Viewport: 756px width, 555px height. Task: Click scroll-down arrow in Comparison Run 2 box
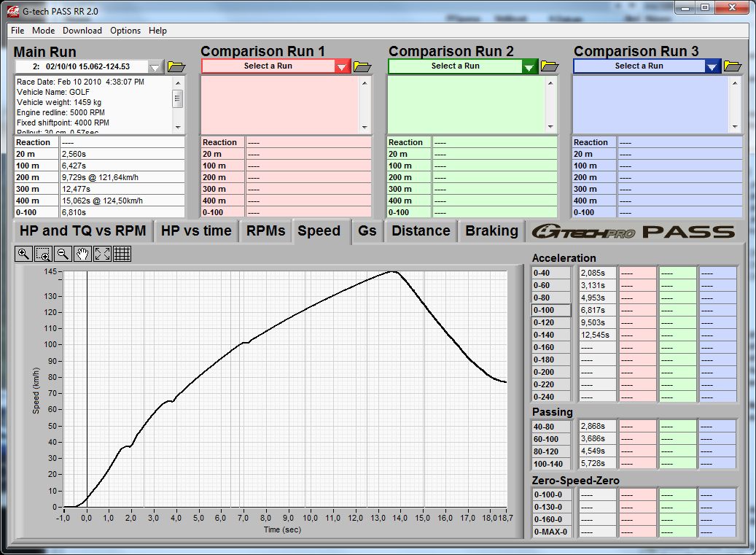click(550, 127)
